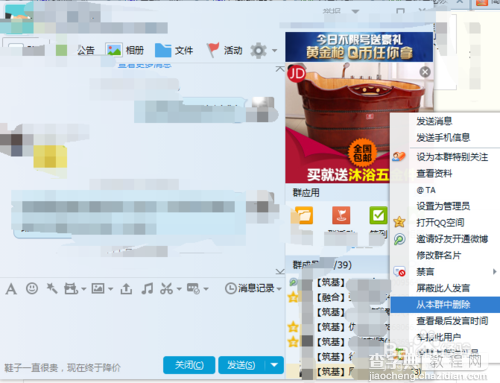Image resolution: width=500 pixels, height=383 pixels.
Task: Expand the dropdown arrow in the title bar
Action: (355, 11)
